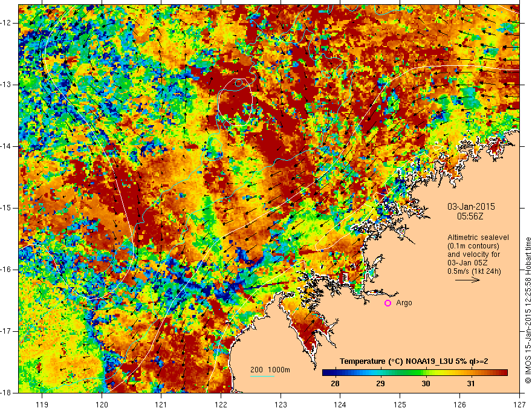
Task: Click the velocity scale reference arrow
Action: pos(467,280)
